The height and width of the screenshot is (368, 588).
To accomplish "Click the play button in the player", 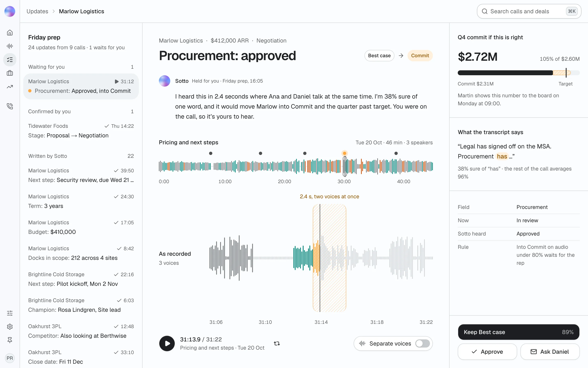I will tap(167, 343).
